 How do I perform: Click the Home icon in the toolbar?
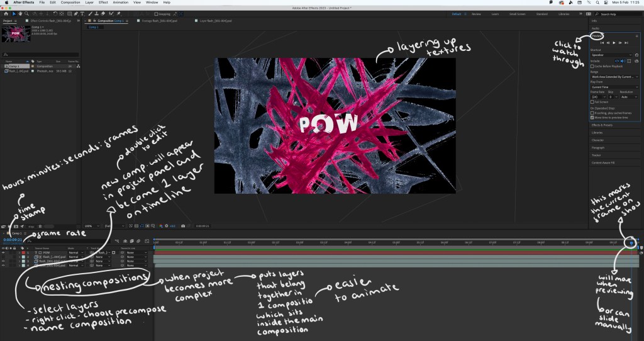tap(6, 13)
